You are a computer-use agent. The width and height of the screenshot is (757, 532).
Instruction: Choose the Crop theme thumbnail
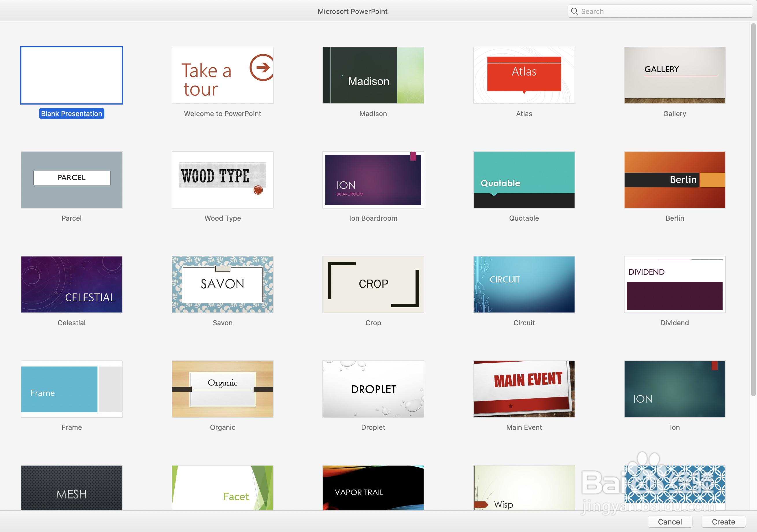(373, 284)
